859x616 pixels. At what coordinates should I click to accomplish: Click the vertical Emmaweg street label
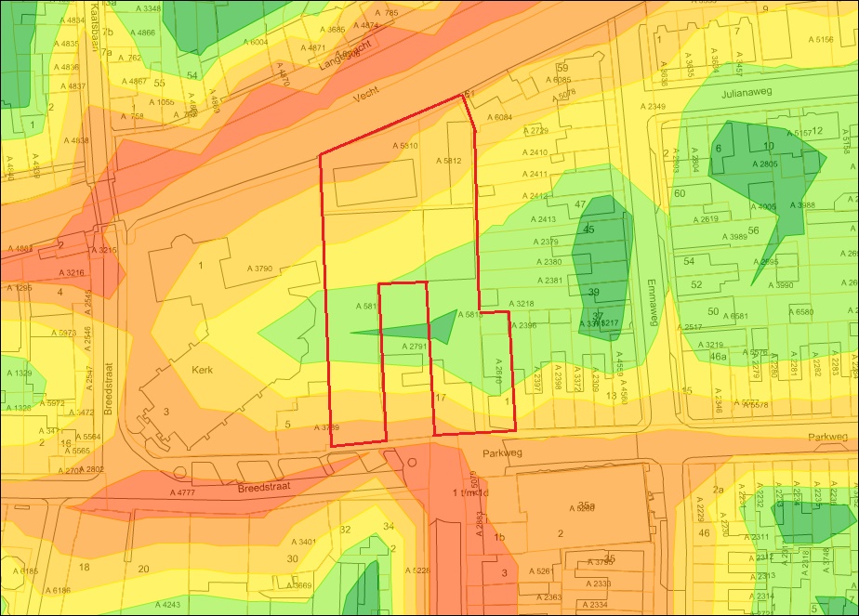click(x=652, y=303)
